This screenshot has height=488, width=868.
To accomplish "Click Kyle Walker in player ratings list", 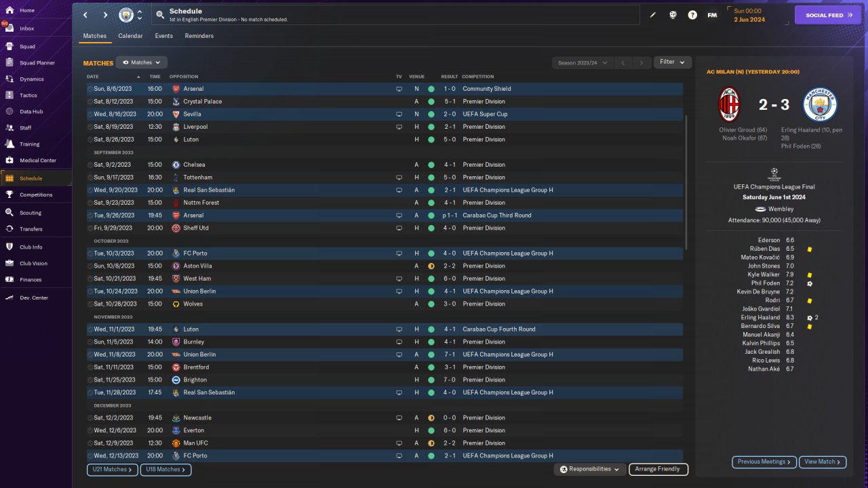I will pyautogui.click(x=764, y=274).
